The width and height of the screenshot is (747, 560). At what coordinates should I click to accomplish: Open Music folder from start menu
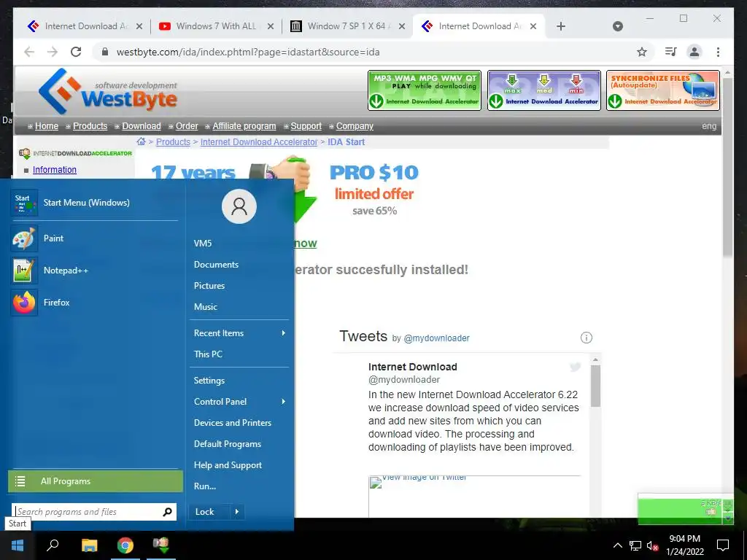205,307
